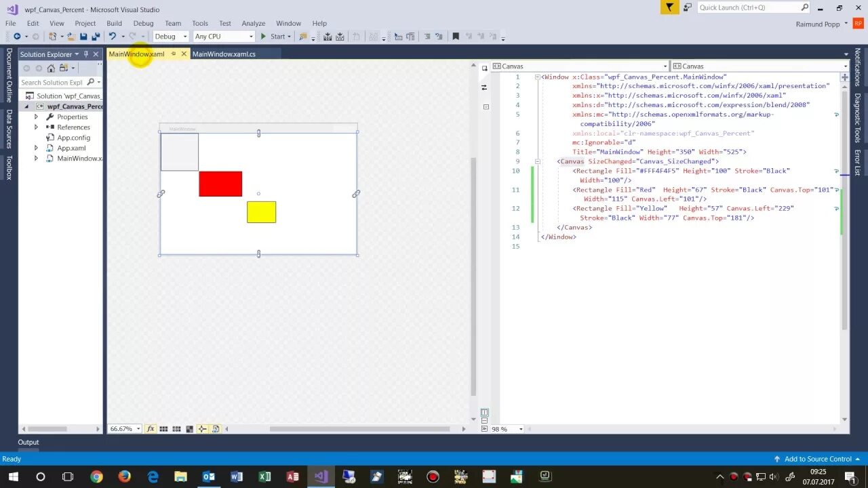Click the Excel icon in the taskbar
Image resolution: width=868 pixels, height=488 pixels.
click(x=264, y=476)
